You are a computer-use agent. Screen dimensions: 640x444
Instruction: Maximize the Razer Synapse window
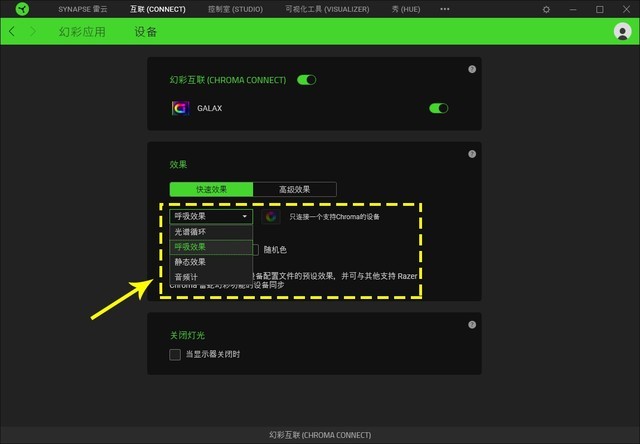pos(600,9)
